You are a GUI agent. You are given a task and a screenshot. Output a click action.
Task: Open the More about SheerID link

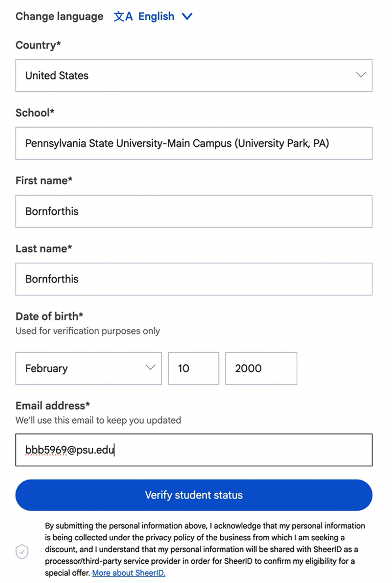pyautogui.click(x=129, y=573)
